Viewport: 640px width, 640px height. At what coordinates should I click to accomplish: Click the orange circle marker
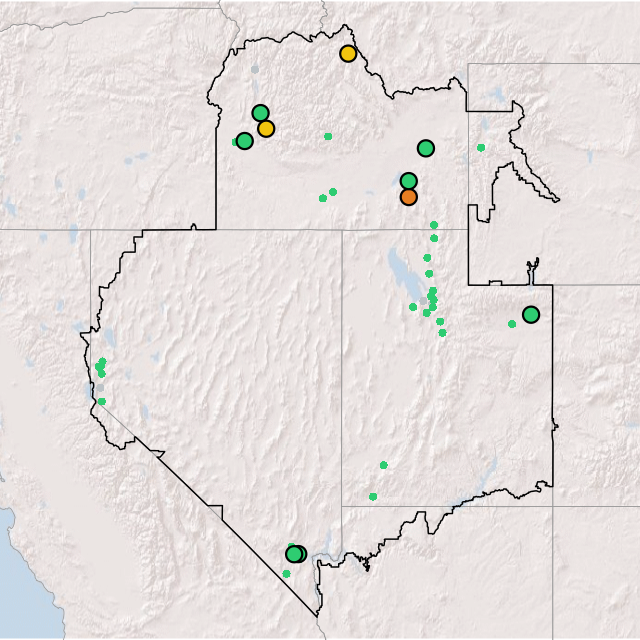click(408, 197)
